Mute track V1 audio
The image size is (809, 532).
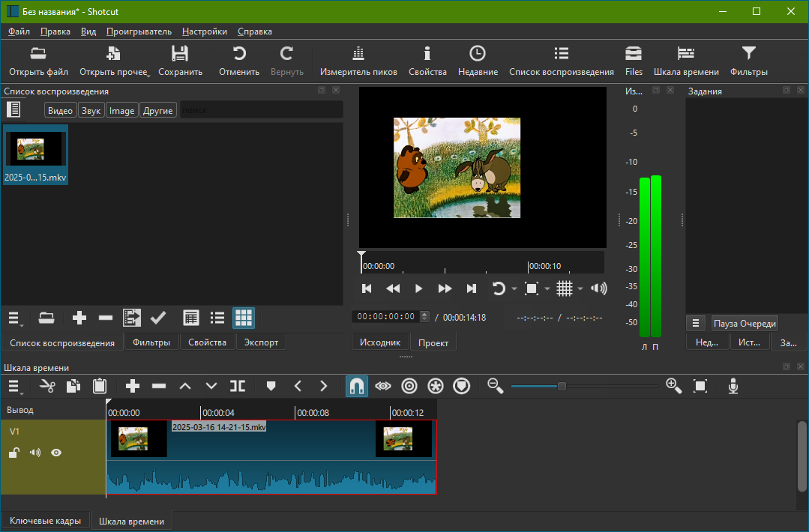[x=35, y=453]
